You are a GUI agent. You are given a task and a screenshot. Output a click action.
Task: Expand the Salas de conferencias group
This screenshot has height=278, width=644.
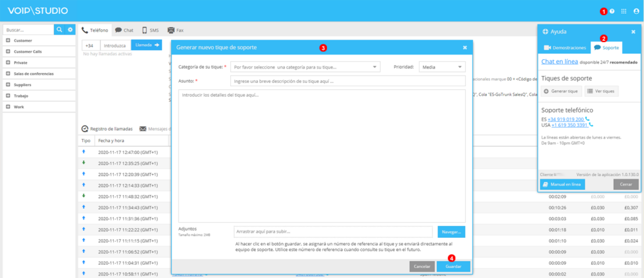(x=8, y=74)
